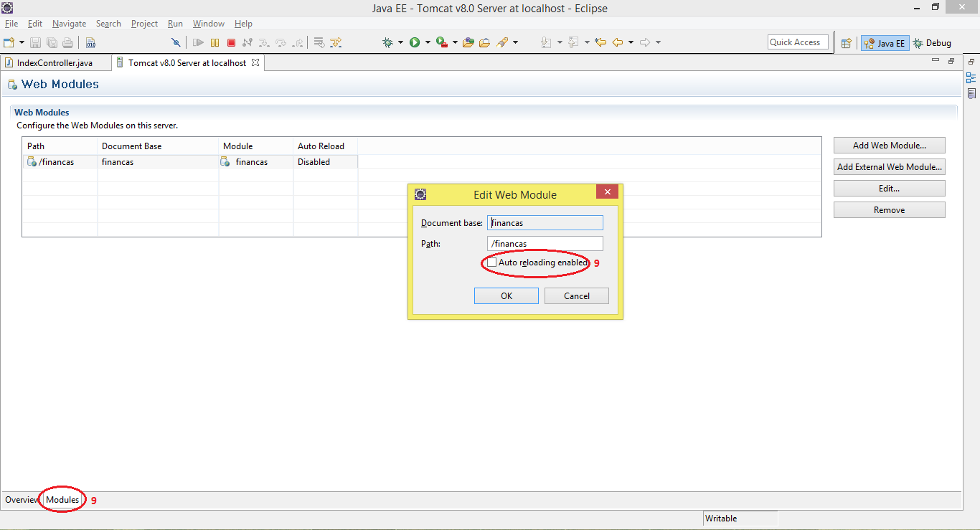The image size is (980, 530).
Task: Click the Open Perspective icon near Quick Access
Action: coord(845,42)
